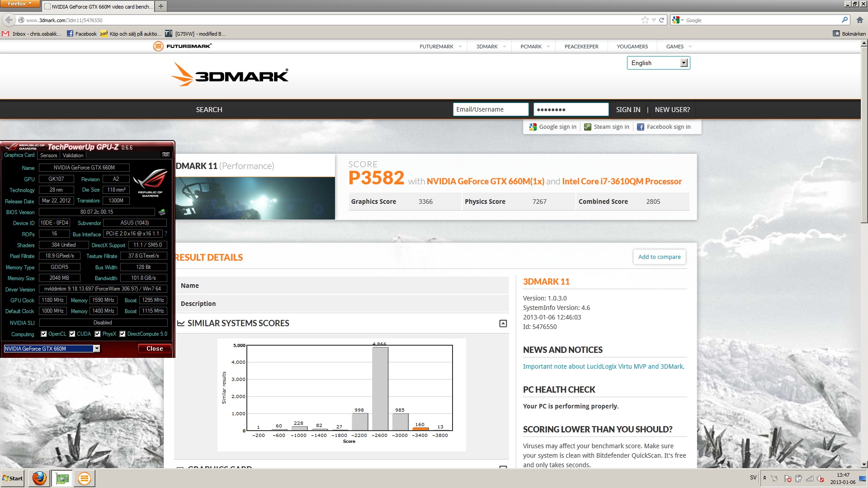868x488 pixels.
Task: Open the G75VW modified BIOS bookmark
Action: (195, 34)
